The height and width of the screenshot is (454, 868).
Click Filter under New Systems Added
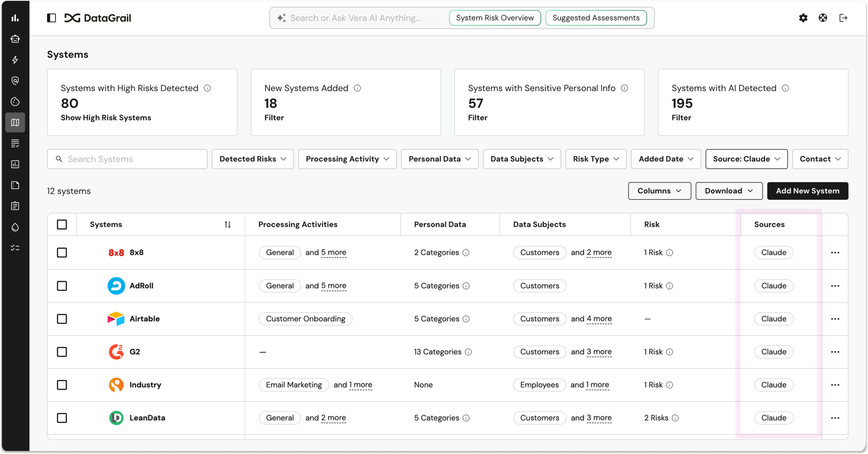tap(274, 118)
